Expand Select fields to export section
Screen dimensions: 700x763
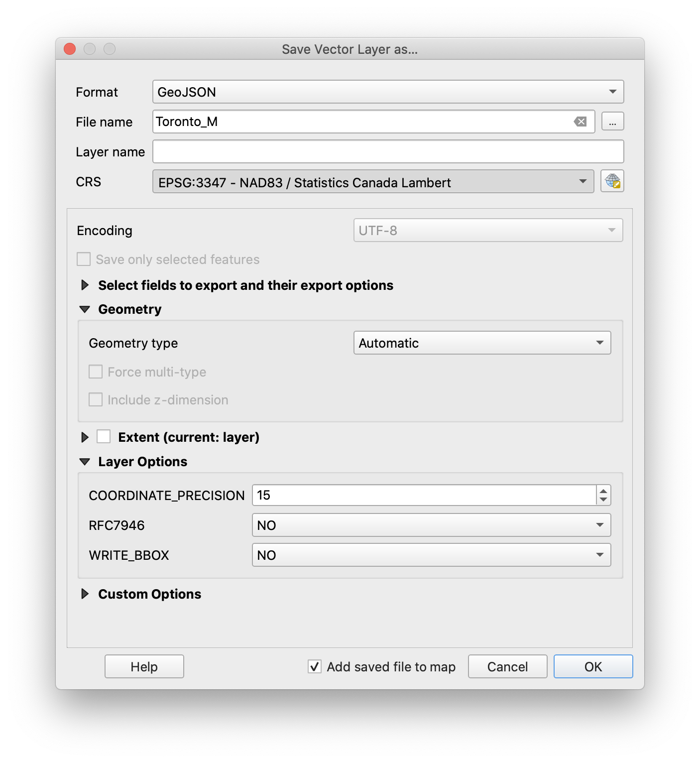point(85,285)
